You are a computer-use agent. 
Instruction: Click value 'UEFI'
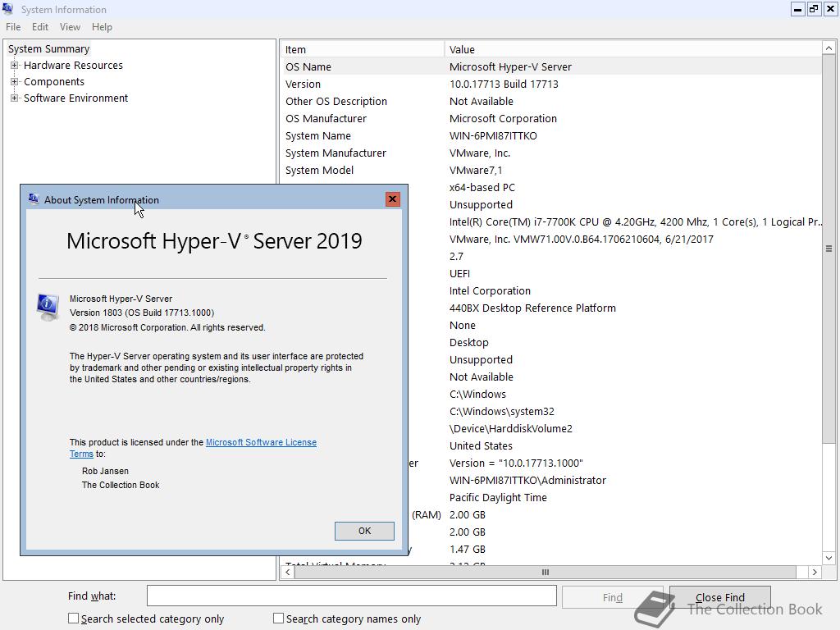click(459, 274)
